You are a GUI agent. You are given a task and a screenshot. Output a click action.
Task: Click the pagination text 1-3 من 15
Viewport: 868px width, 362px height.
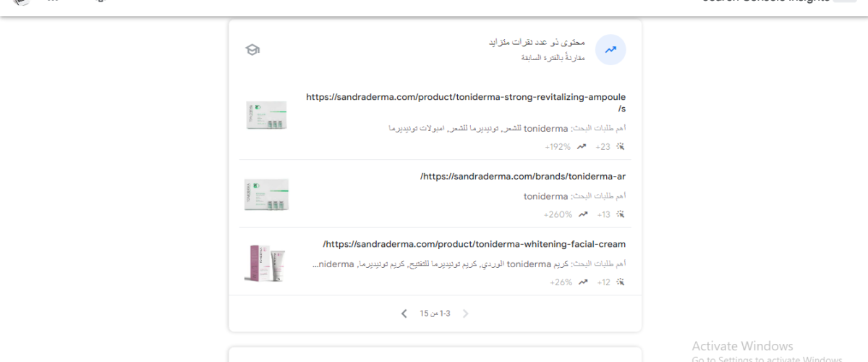click(435, 313)
